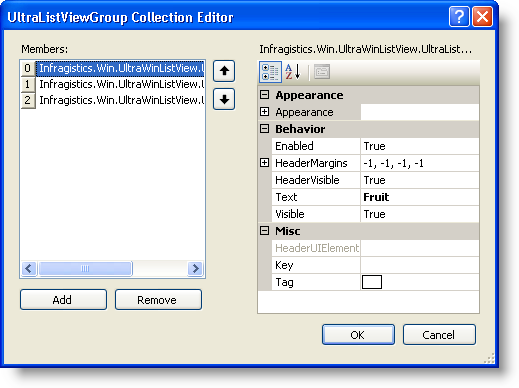
Task: Expand the Appearance property node
Action: (264, 112)
